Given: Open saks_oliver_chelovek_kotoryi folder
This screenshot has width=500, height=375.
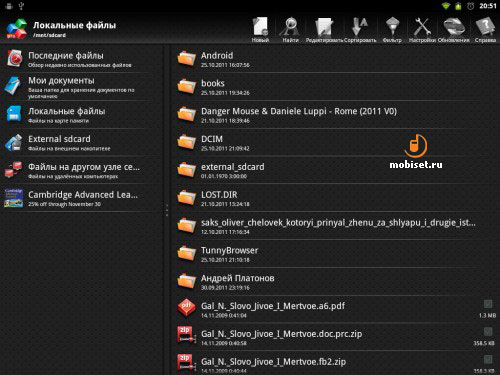Looking at the screenshot, I should 335,226.
